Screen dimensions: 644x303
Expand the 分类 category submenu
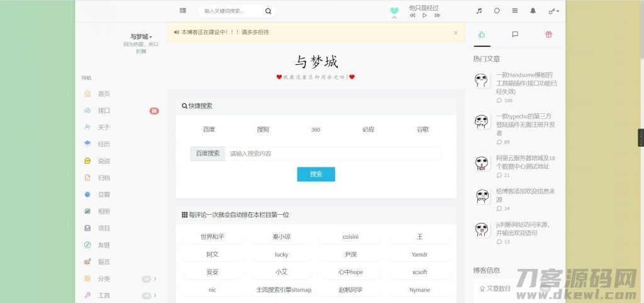pyautogui.click(x=155, y=278)
